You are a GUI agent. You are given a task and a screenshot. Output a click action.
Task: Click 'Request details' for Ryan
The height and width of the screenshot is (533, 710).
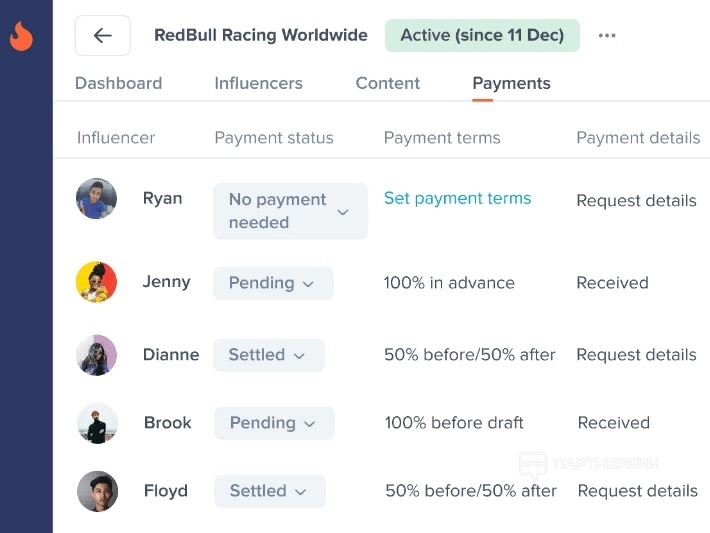636,201
